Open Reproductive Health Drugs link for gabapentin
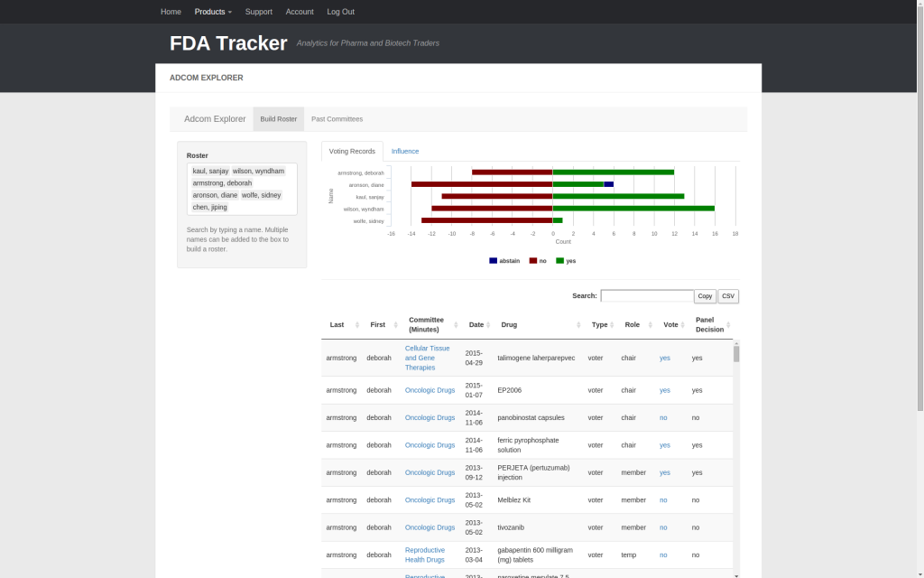Screen dimensions: 924x578 [x=425, y=555]
